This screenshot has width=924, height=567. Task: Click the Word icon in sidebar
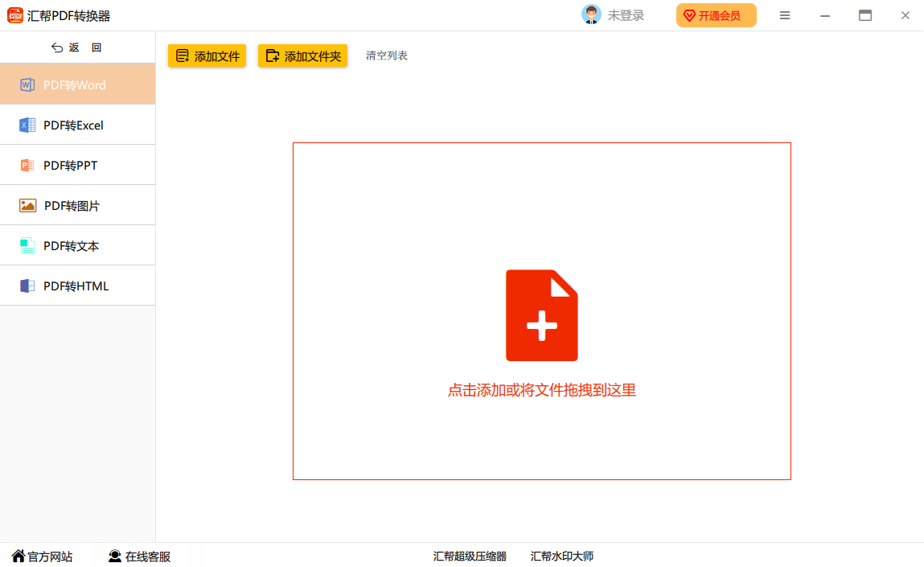27,85
